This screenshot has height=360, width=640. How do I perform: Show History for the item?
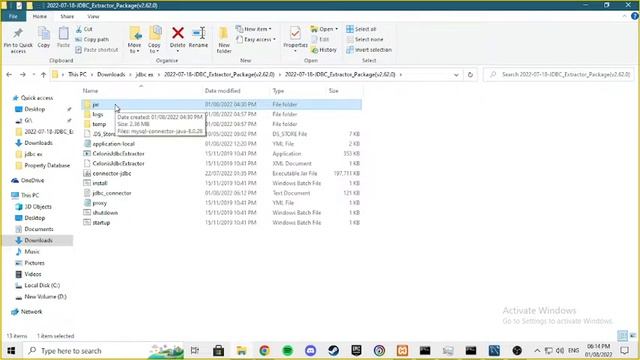point(324,50)
